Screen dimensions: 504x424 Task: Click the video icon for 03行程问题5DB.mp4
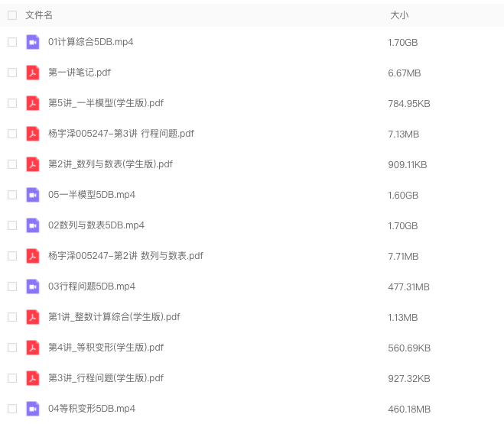[x=32, y=286]
